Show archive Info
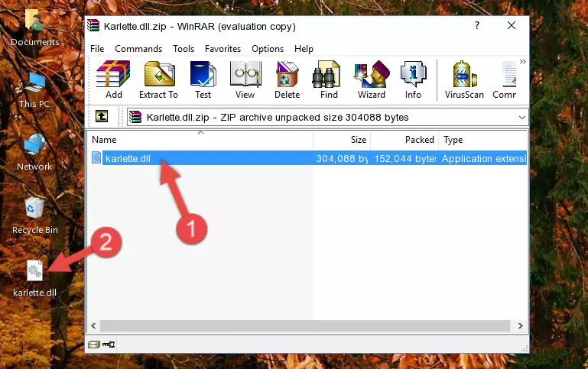Screen dimensions: 588x369 click(x=413, y=79)
